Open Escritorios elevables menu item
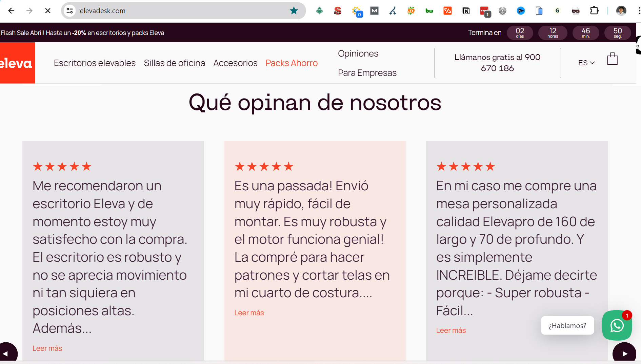The width and height of the screenshot is (641, 364). [95, 63]
